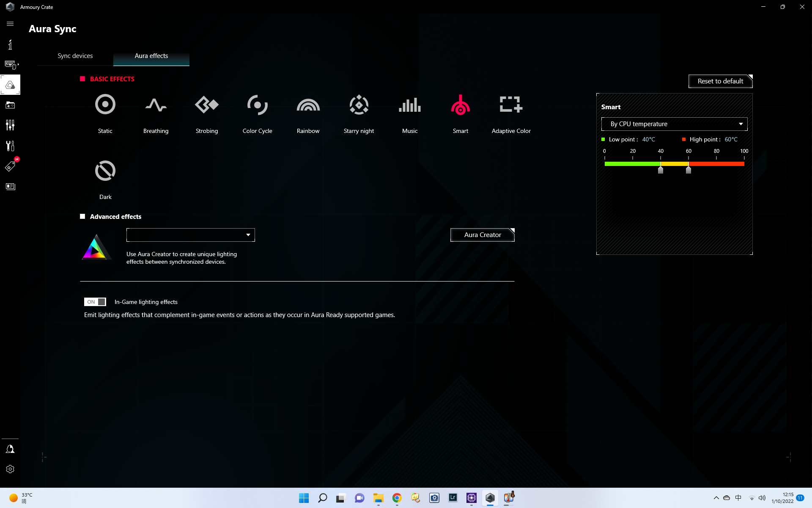The height and width of the screenshot is (508, 812).
Task: Select the Breathing lighting effect
Action: pyautogui.click(x=156, y=105)
